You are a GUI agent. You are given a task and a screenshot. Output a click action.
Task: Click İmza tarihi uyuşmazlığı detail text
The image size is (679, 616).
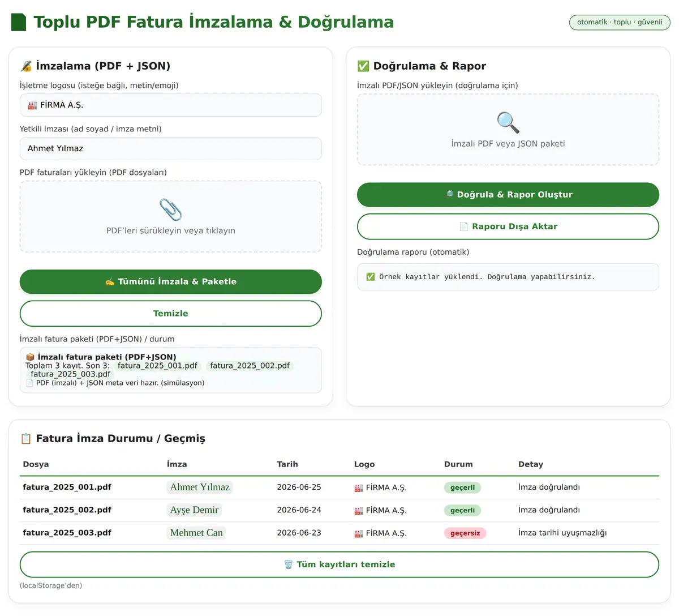tap(562, 533)
